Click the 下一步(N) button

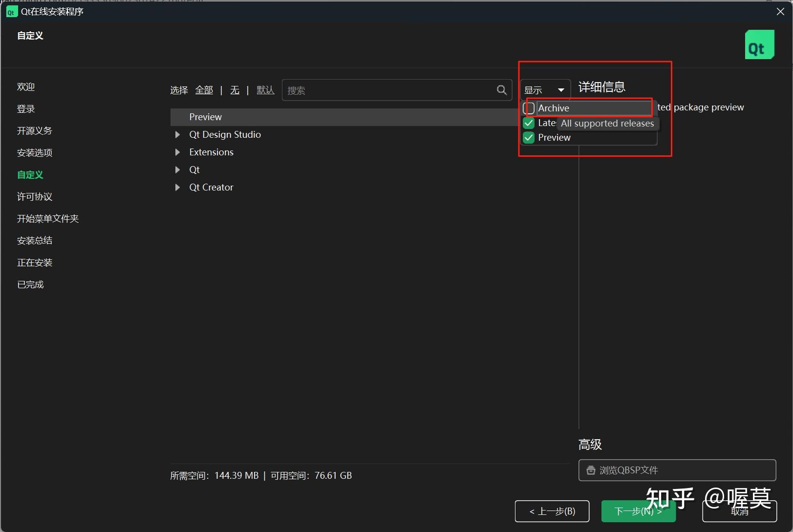click(638, 511)
